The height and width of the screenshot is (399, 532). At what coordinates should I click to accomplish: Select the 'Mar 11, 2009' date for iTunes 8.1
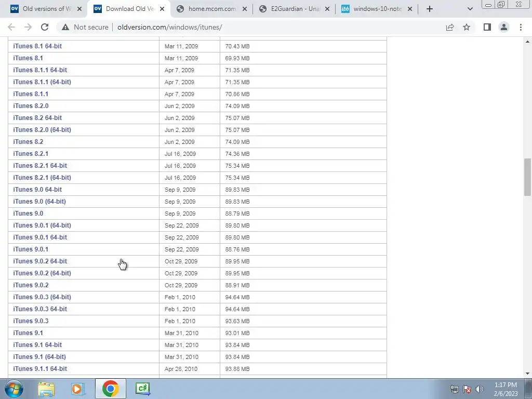click(181, 58)
